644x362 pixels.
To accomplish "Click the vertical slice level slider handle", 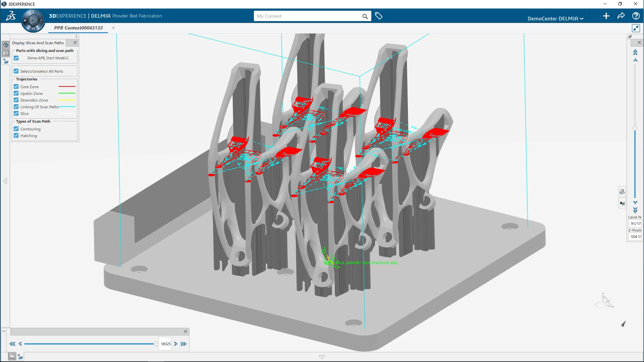I will coord(635,128).
